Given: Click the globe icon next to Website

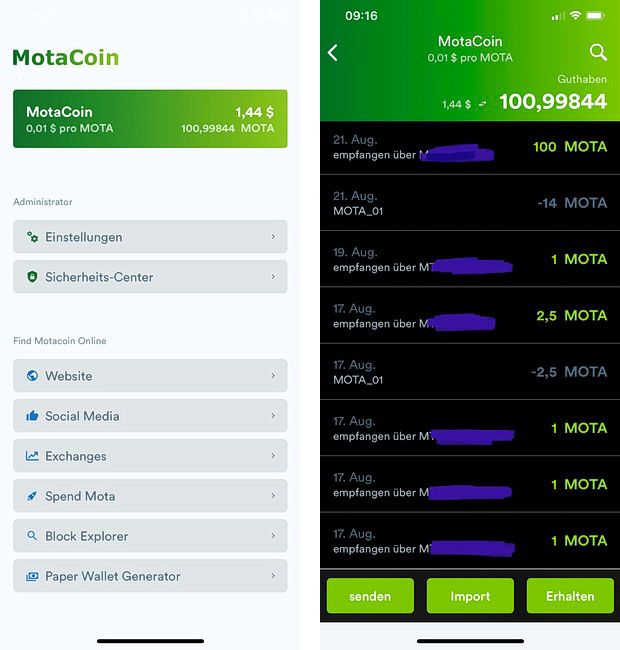Looking at the screenshot, I should (x=32, y=376).
